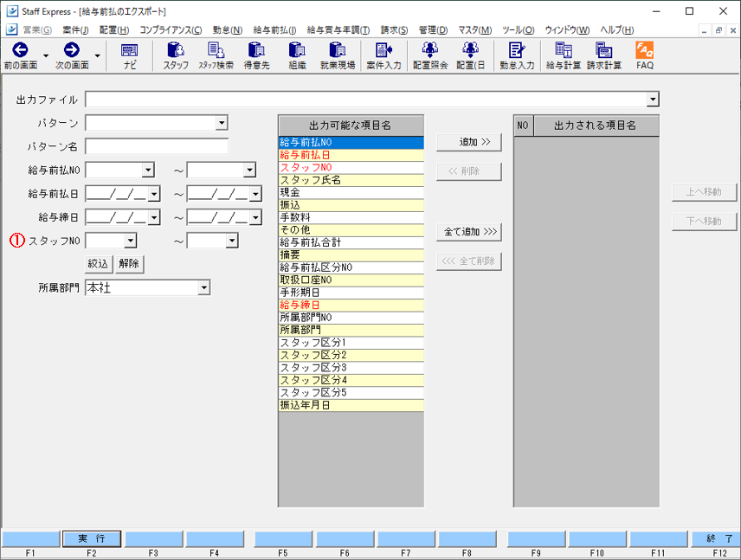The image size is (741, 560).
Task: Select 給与前払合計 list item
Action: click(x=351, y=242)
